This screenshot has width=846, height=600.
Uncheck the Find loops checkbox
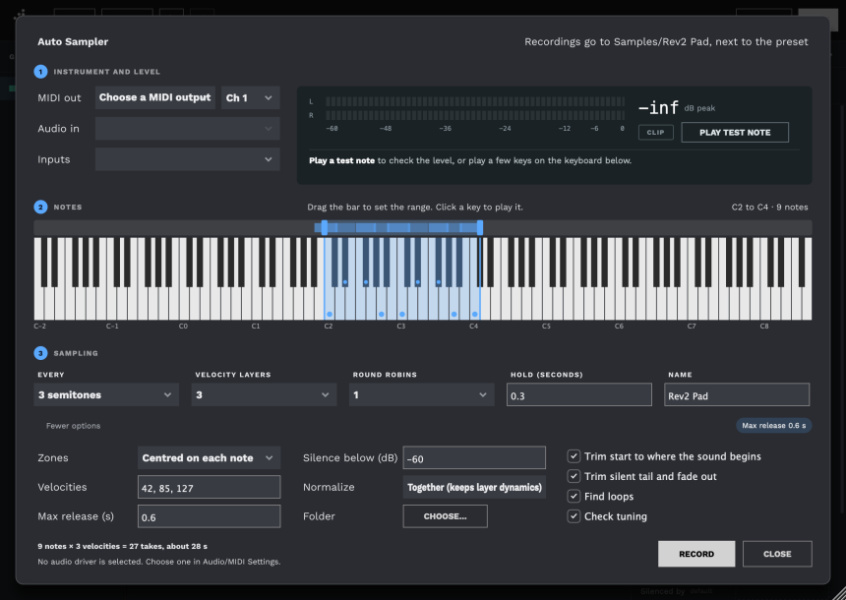(x=574, y=496)
